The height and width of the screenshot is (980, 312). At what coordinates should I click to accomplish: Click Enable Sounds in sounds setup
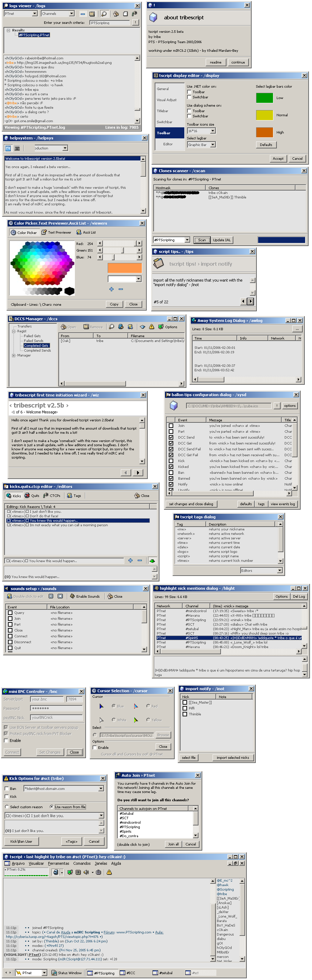click(85, 596)
